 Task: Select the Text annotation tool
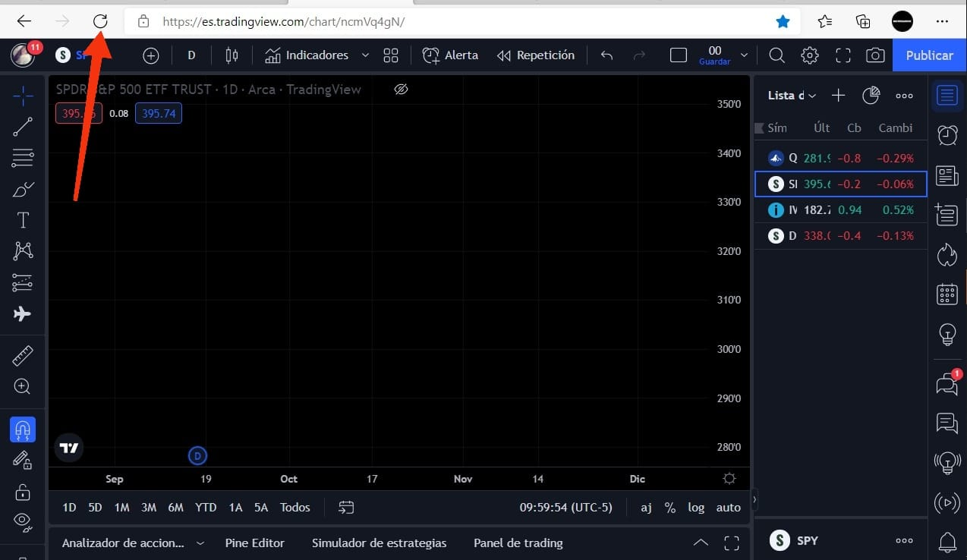(x=23, y=220)
